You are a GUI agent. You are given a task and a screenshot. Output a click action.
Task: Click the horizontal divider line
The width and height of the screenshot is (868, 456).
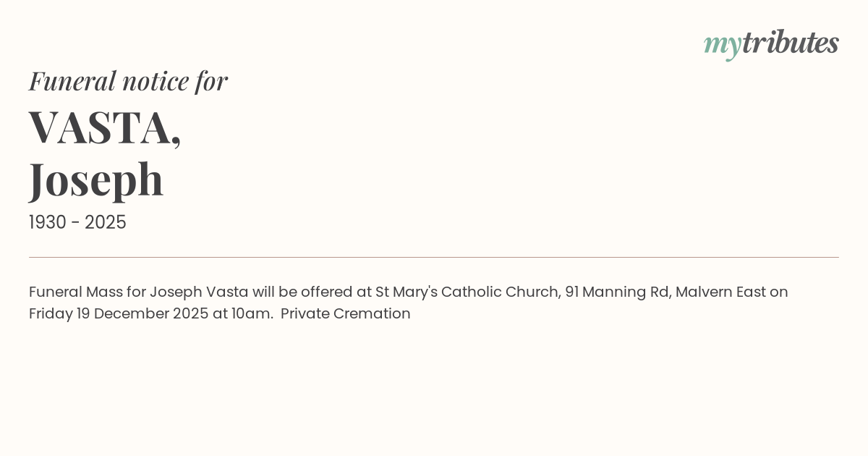[434, 257]
